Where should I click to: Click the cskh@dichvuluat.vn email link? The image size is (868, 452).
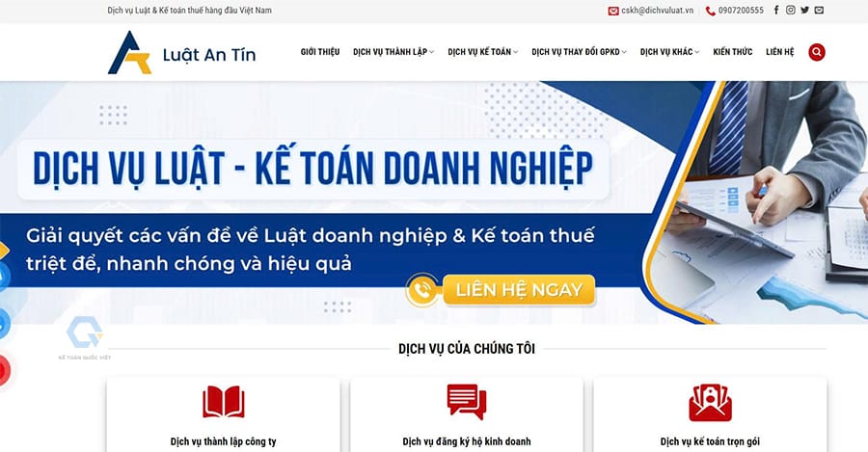pyautogui.click(x=657, y=11)
